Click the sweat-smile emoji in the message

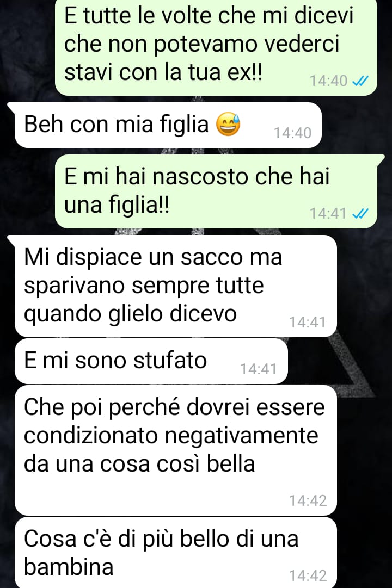228,124
